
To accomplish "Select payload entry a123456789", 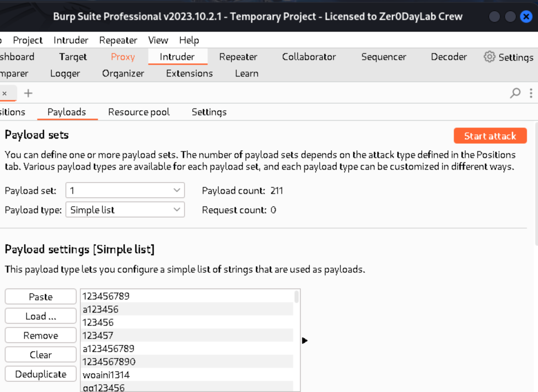I will [x=187, y=349].
